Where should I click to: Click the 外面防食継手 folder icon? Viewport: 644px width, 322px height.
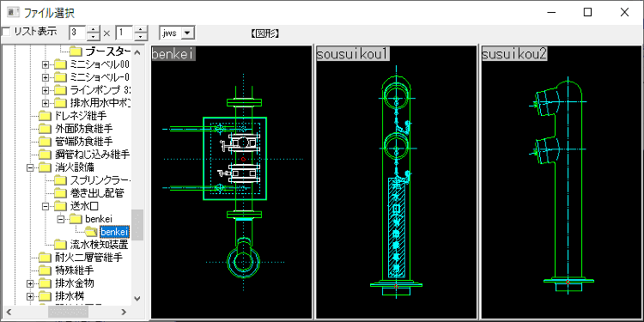pyautogui.click(x=46, y=129)
